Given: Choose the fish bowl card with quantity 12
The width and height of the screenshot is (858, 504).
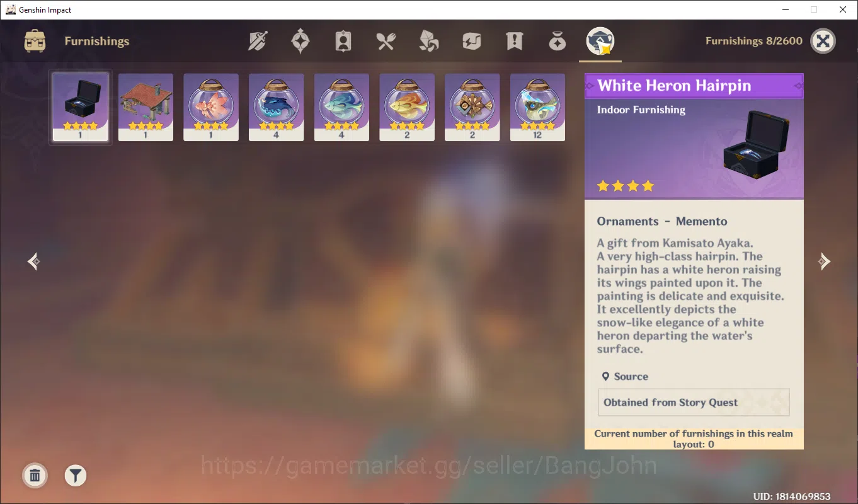Looking at the screenshot, I should pyautogui.click(x=537, y=107).
